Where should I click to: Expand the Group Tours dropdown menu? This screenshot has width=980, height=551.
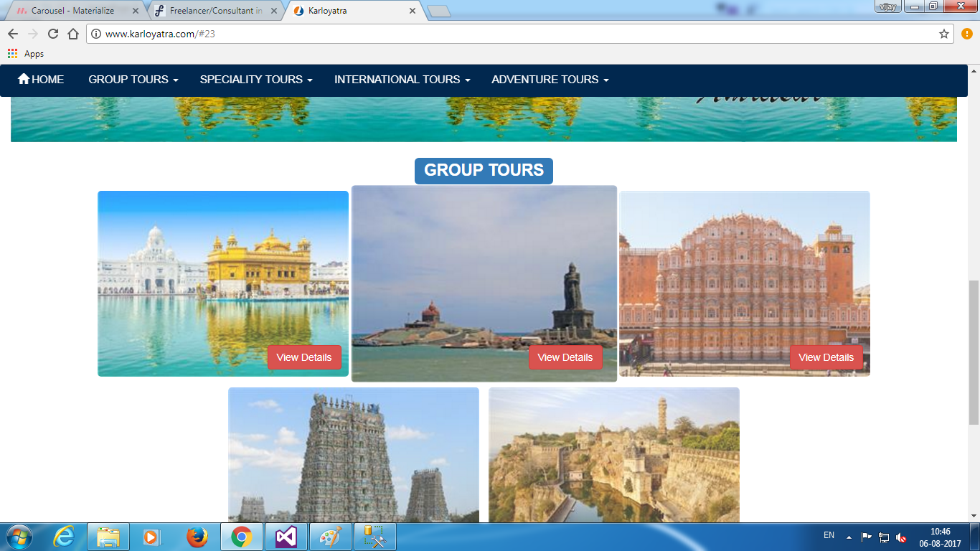(x=133, y=80)
